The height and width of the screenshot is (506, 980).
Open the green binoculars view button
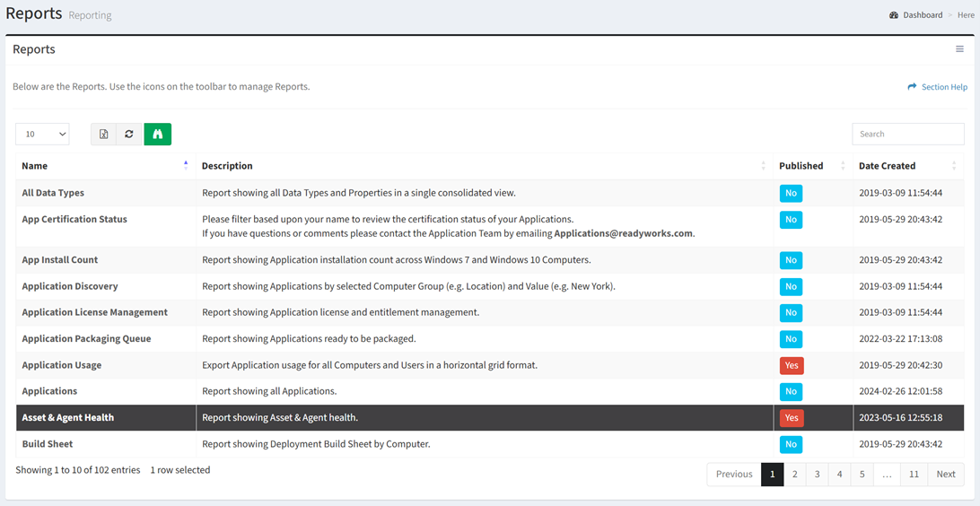(158, 134)
